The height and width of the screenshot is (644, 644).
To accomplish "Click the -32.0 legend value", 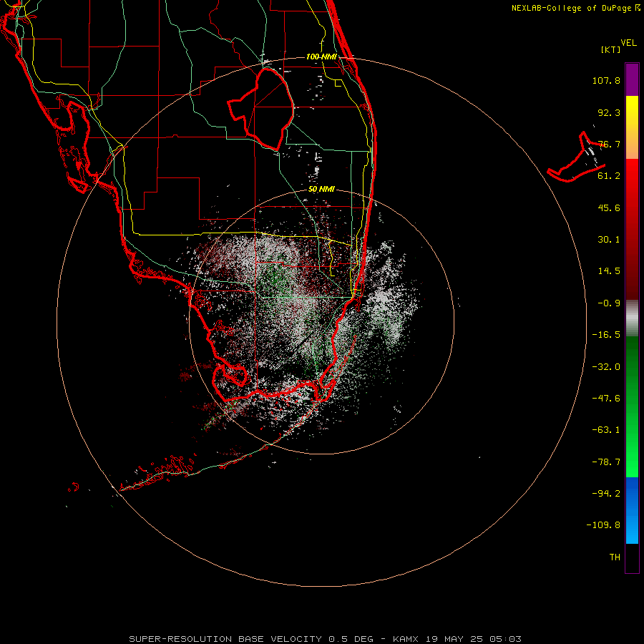I will [x=606, y=367].
